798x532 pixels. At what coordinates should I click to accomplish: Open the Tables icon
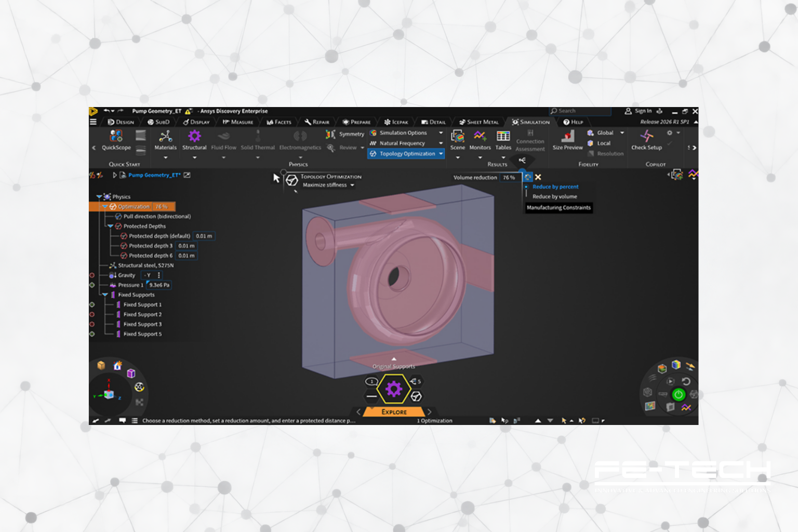(x=503, y=136)
